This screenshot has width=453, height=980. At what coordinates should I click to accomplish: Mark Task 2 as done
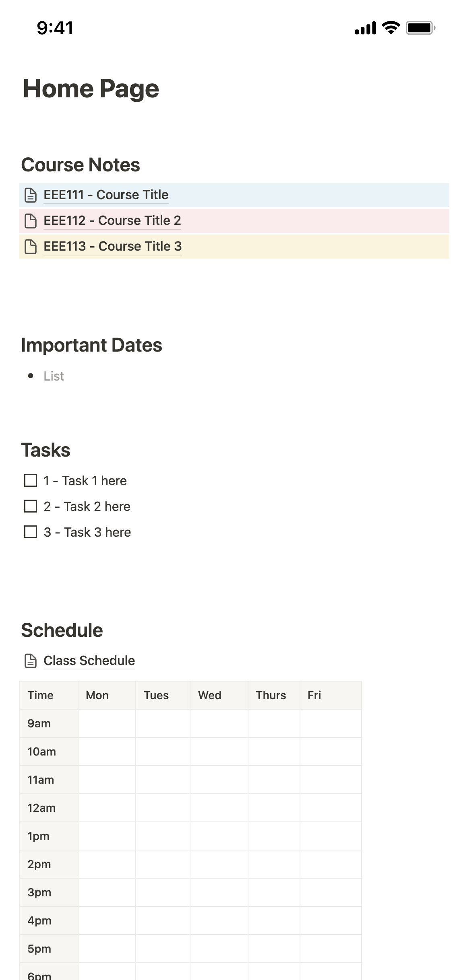(31, 506)
